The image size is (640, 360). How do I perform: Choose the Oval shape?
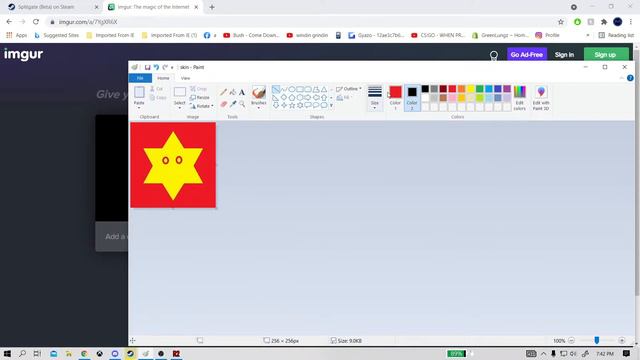click(x=292, y=89)
